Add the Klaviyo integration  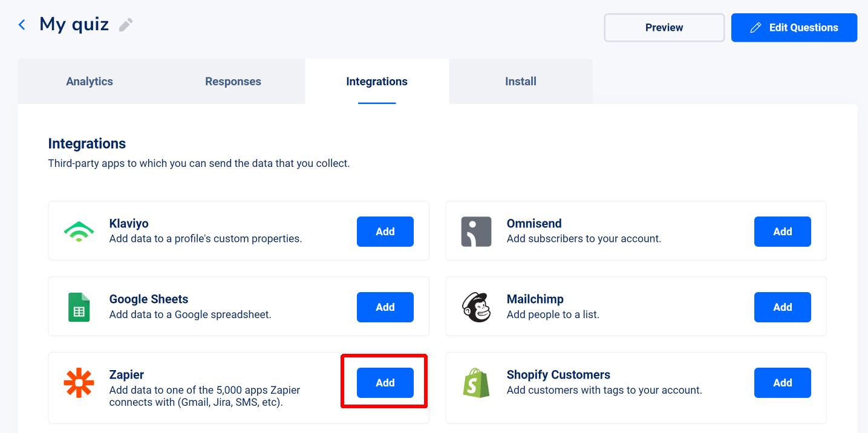point(385,232)
